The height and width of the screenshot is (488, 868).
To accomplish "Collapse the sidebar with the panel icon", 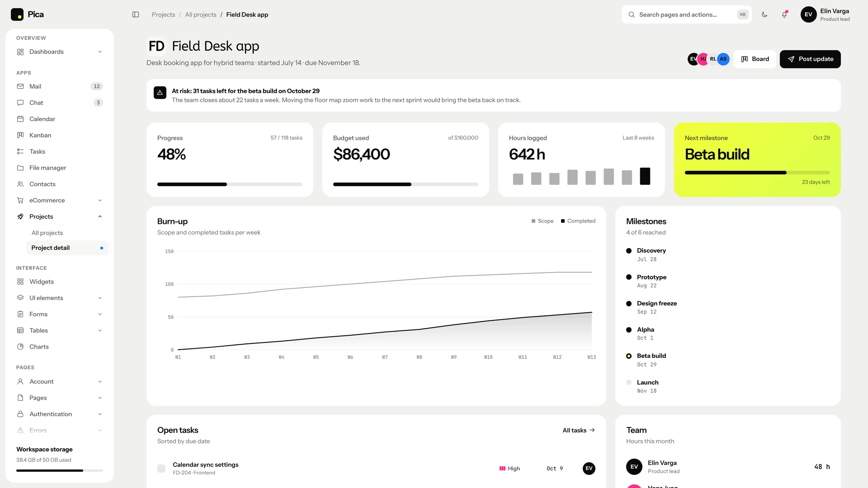I will [x=136, y=14].
